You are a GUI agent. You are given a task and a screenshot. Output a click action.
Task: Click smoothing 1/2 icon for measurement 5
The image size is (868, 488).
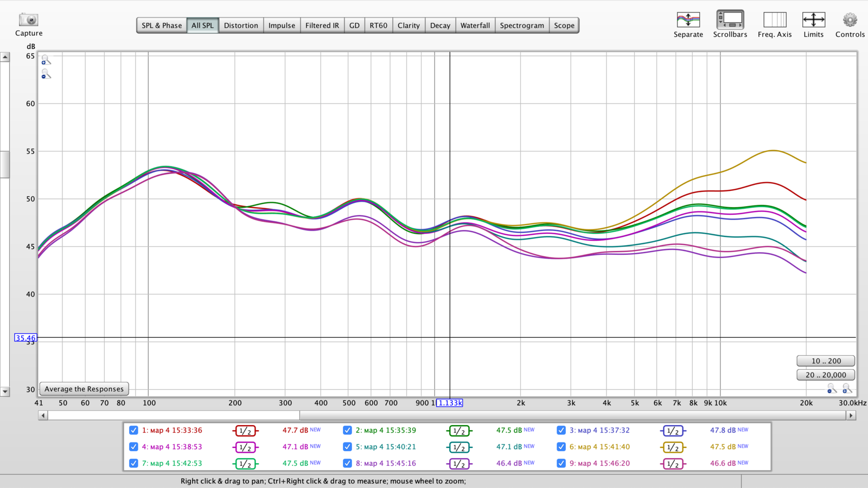(459, 447)
